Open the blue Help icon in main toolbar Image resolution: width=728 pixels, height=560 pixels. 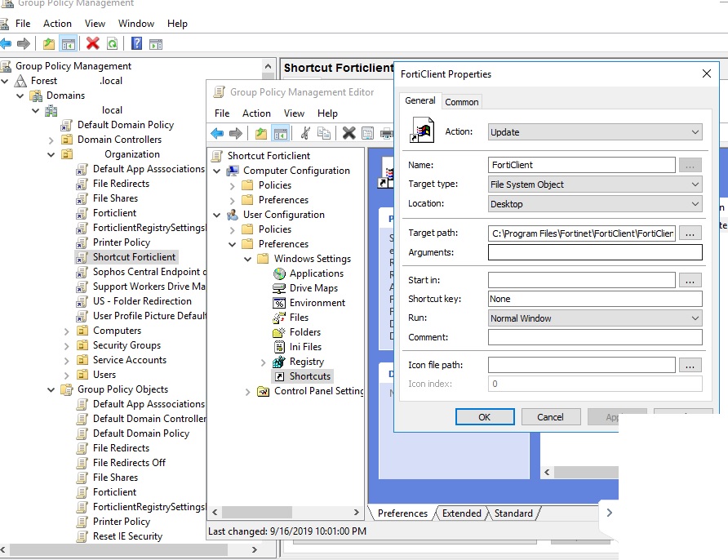136,43
